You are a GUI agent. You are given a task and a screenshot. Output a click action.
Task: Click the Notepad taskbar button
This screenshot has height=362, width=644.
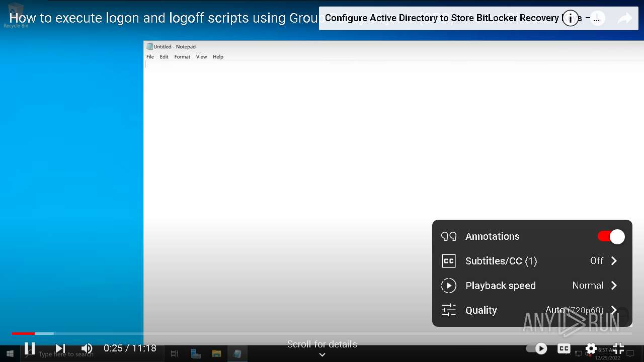pyautogui.click(x=237, y=354)
